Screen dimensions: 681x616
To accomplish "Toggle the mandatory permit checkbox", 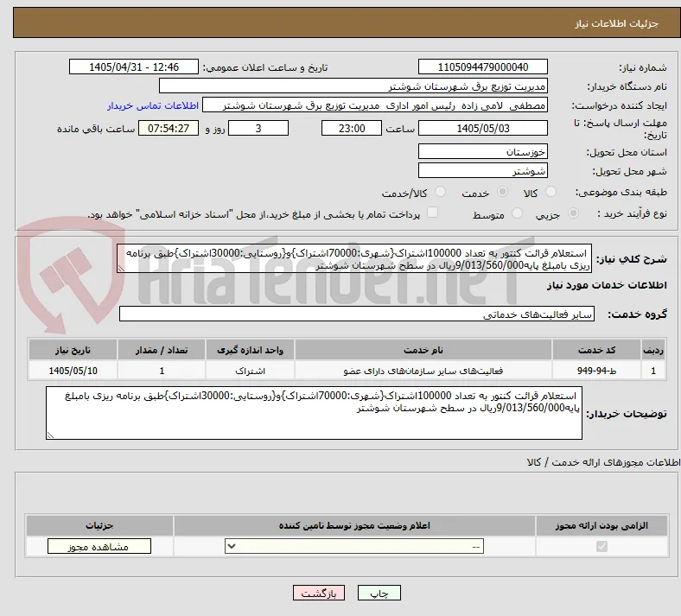I will click(x=601, y=546).
